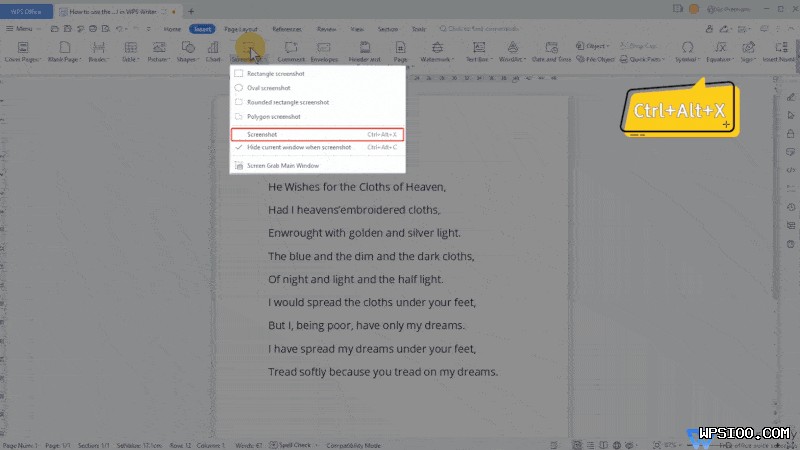
Task: Click the Date and Time icon
Action: click(551, 47)
